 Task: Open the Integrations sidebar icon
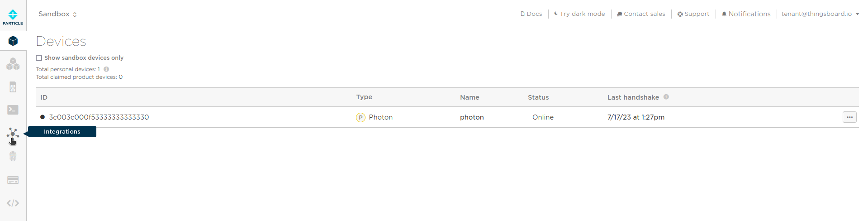pyautogui.click(x=13, y=134)
